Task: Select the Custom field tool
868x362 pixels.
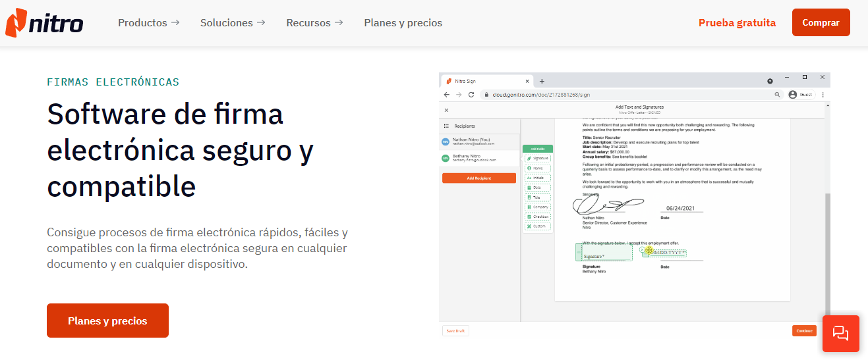Action: coord(538,226)
